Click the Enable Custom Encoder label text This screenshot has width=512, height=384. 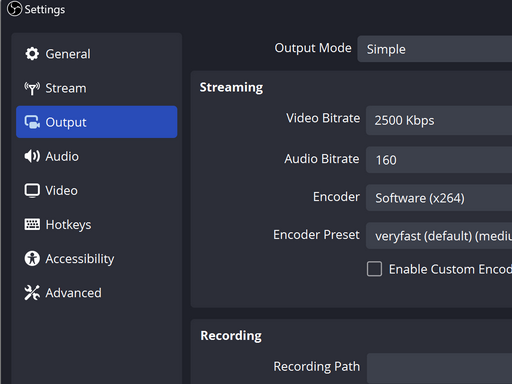450,269
